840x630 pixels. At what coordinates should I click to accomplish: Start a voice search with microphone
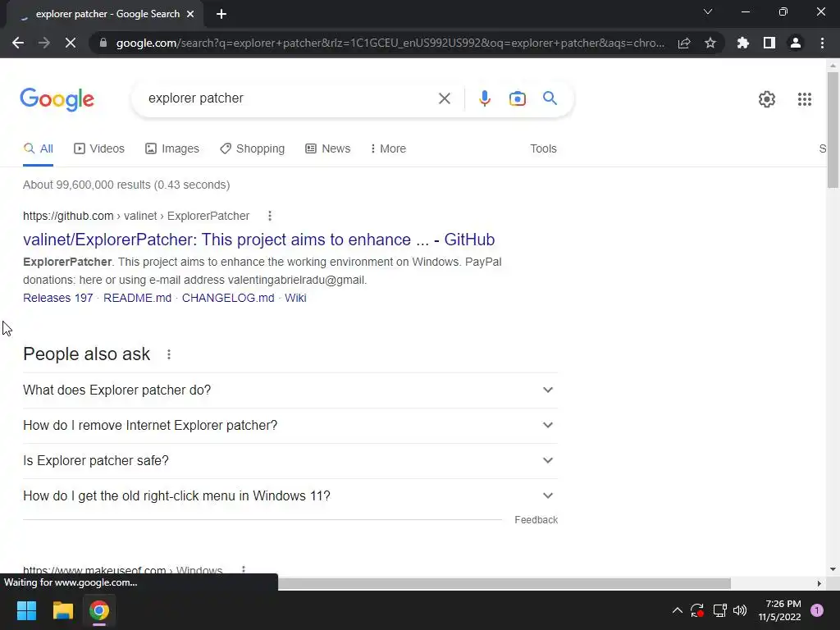coord(485,98)
